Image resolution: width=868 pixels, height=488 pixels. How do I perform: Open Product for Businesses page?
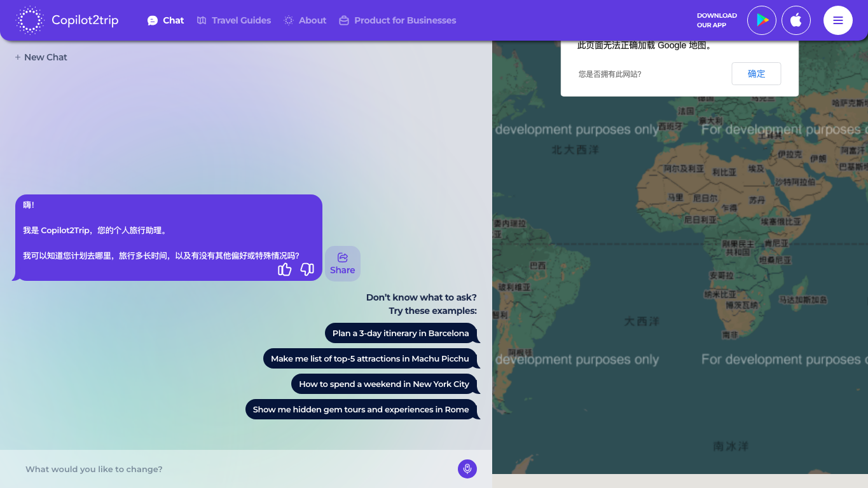397,20
